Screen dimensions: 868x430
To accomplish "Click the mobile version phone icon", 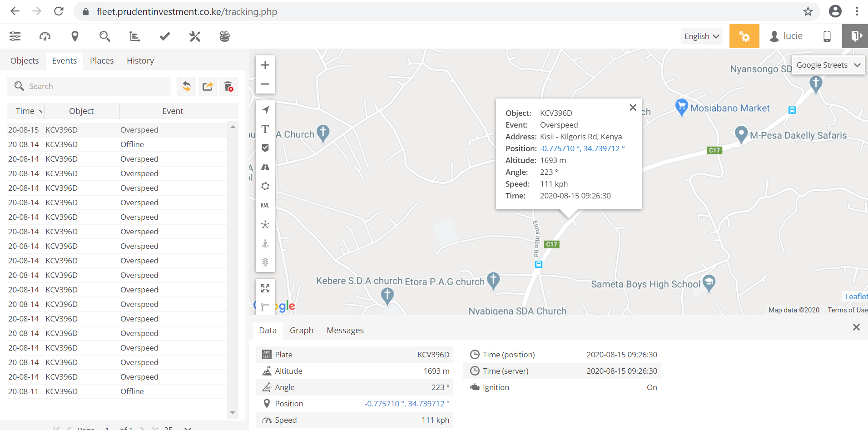I will (x=827, y=36).
